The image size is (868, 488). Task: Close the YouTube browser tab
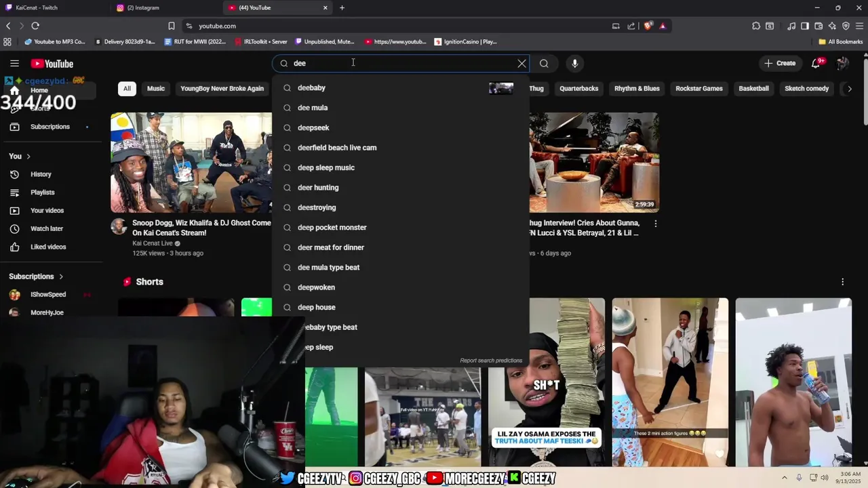(325, 8)
